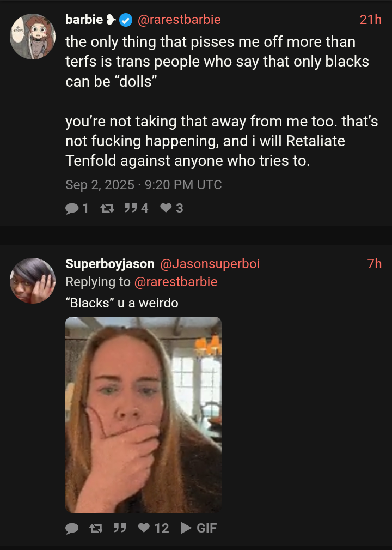This screenshot has height=550, width=392.
Task: Click the barbie display name
Action: click(84, 20)
